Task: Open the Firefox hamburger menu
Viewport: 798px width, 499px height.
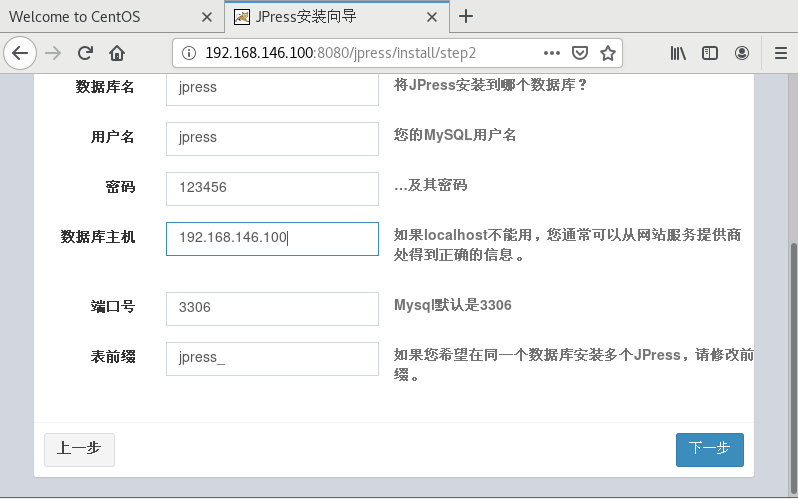Action: pyautogui.click(x=781, y=53)
